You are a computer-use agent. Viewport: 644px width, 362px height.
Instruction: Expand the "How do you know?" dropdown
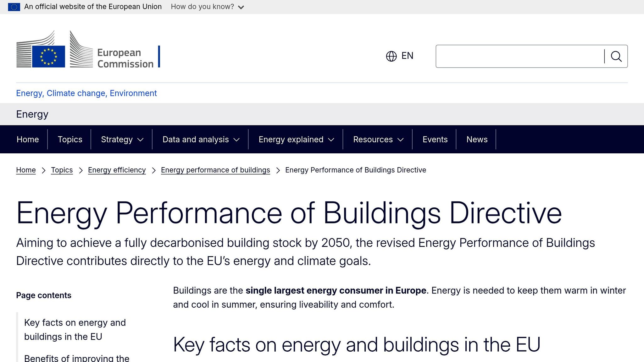pyautogui.click(x=206, y=6)
